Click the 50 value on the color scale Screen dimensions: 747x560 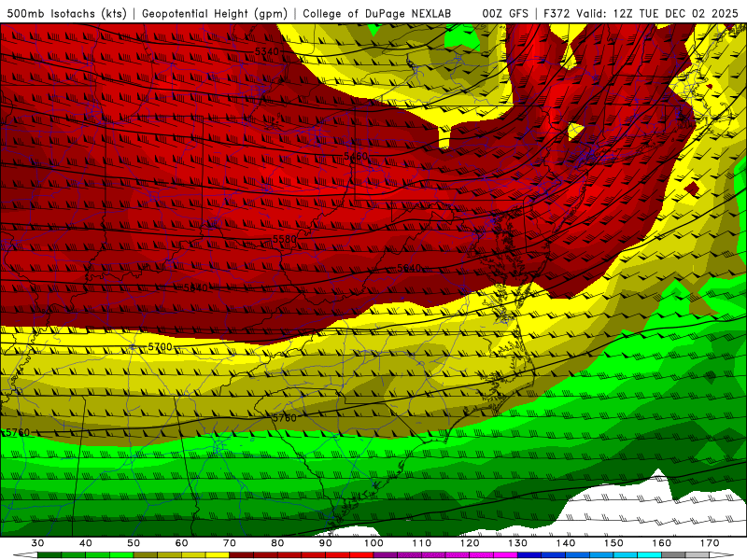(134, 543)
